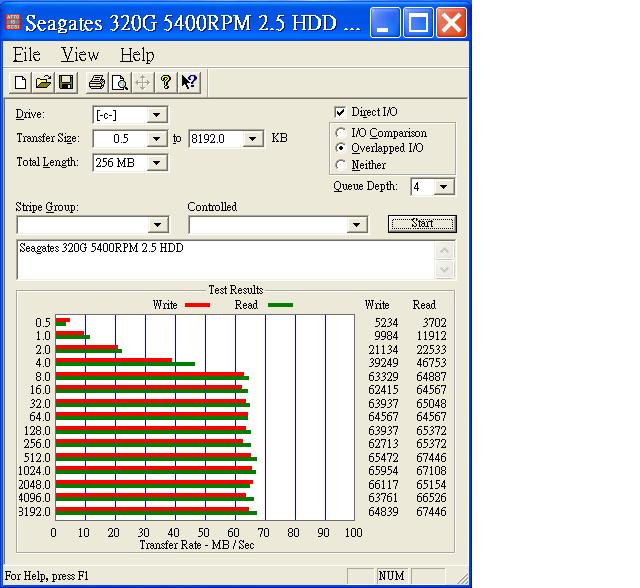Toggle the Direct I/O checkbox
640x588 pixels.
click(x=340, y=112)
